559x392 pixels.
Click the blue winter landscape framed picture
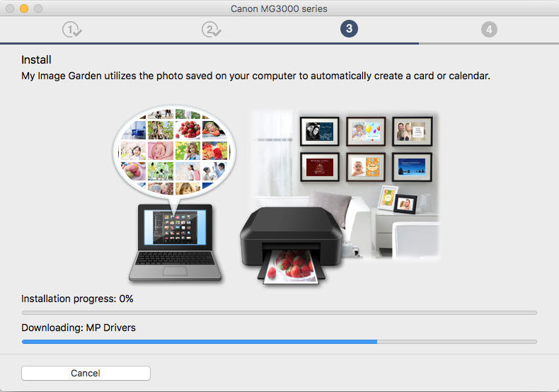coord(412,167)
